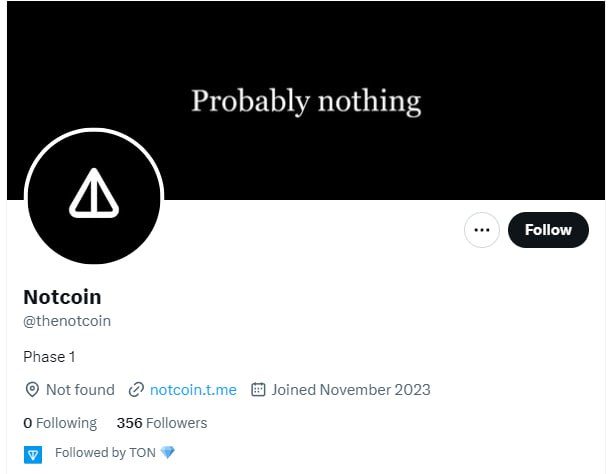Click the number 0 in following count
The height and width of the screenshot is (474, 609).
tap(28, 423)
